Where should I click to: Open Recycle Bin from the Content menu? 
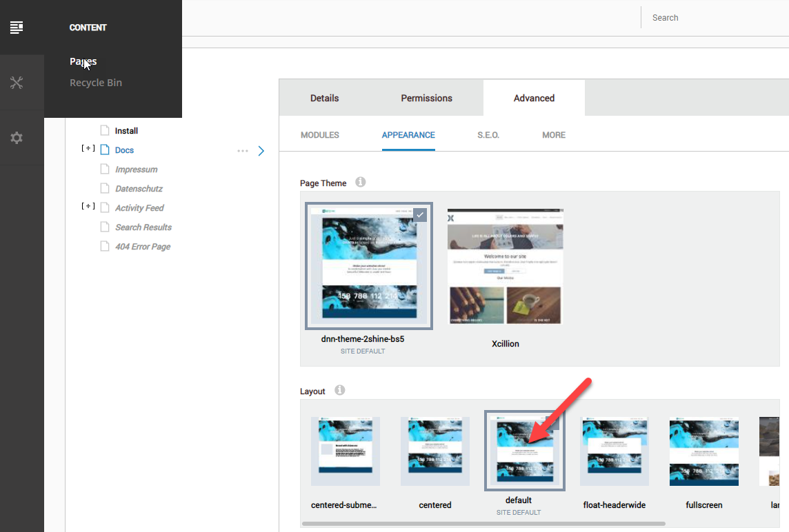[x=96, y=83]
